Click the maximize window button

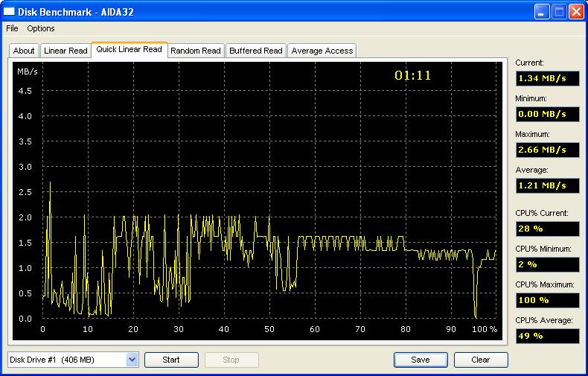[559, 12]
